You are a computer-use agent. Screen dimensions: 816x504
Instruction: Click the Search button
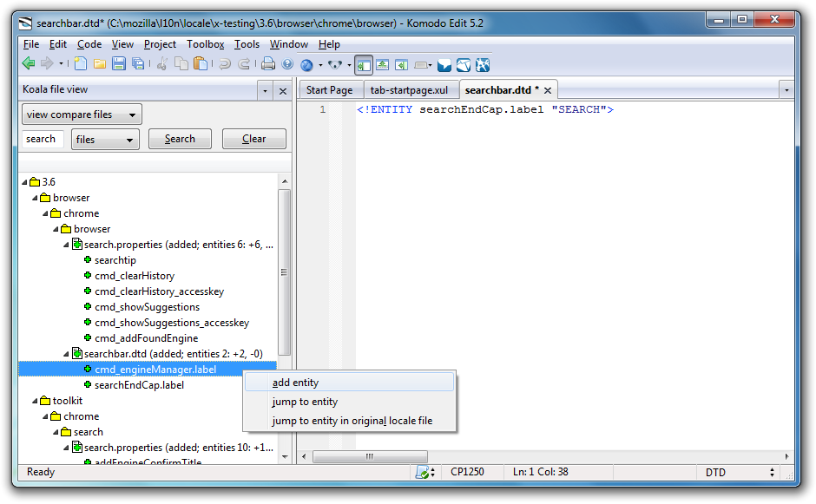click(180, 139)
